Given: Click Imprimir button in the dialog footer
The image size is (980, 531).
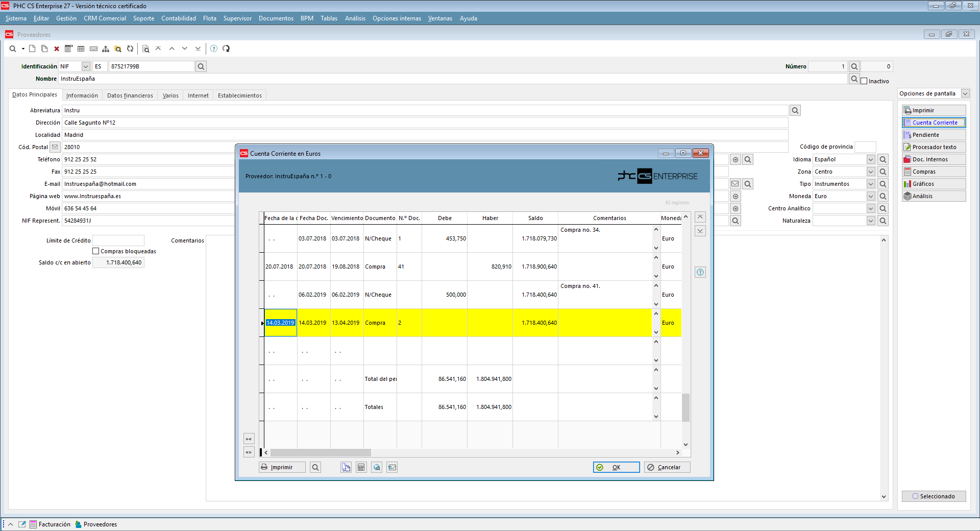Looking at the screenshot, I should point(282,467).
